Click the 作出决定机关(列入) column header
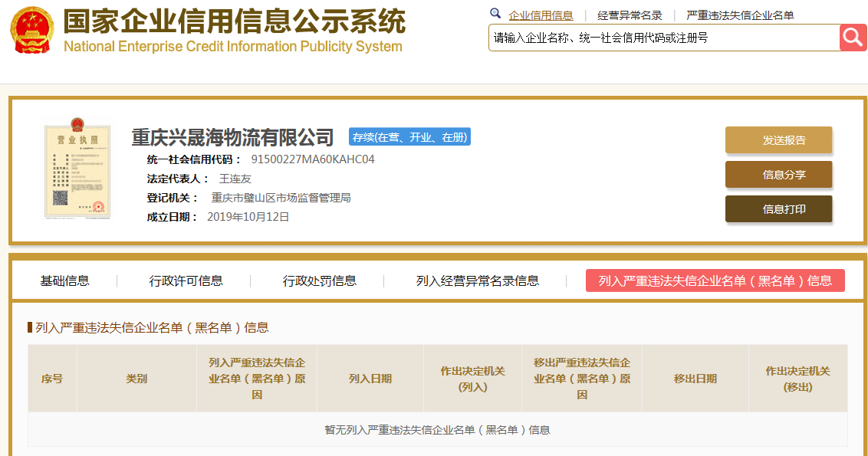Screen dimensions: 868x456 tap(473, 379)
